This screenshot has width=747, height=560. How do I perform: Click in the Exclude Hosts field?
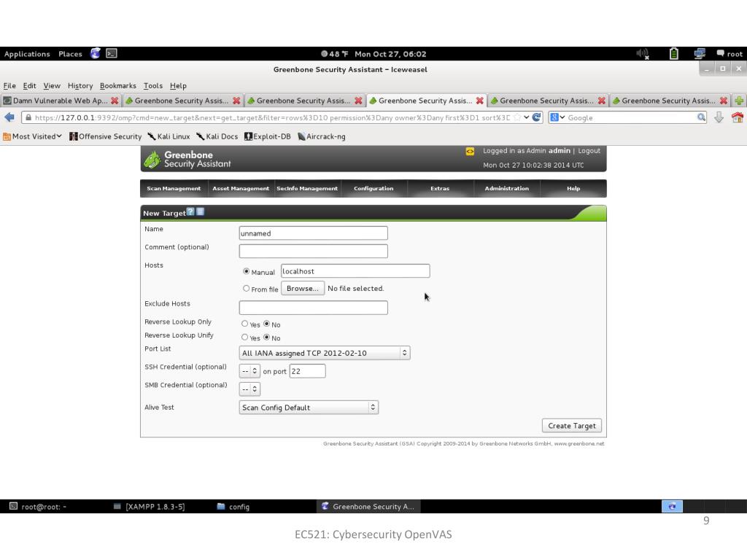(314, 308)
